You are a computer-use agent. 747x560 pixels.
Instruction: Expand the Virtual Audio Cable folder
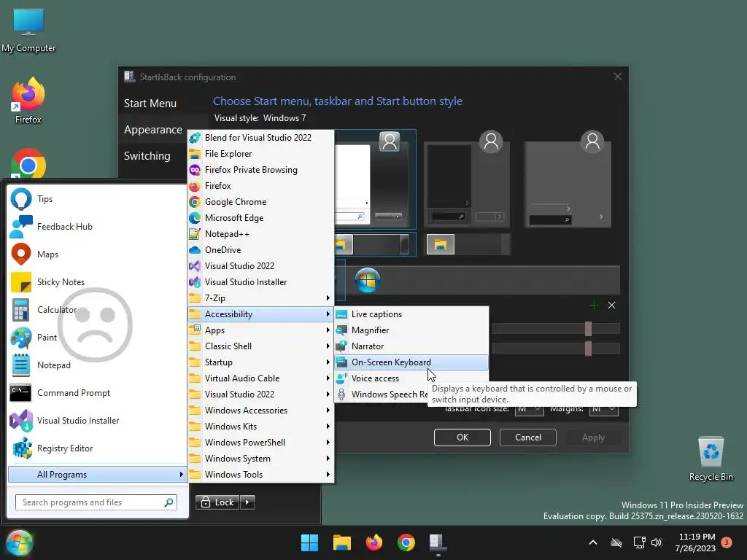(260, 378)
